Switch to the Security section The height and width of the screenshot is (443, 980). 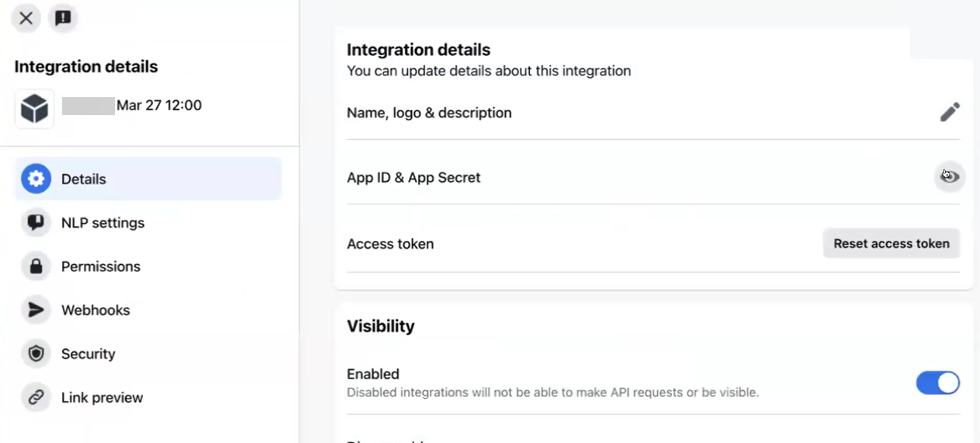pos(88,354)
